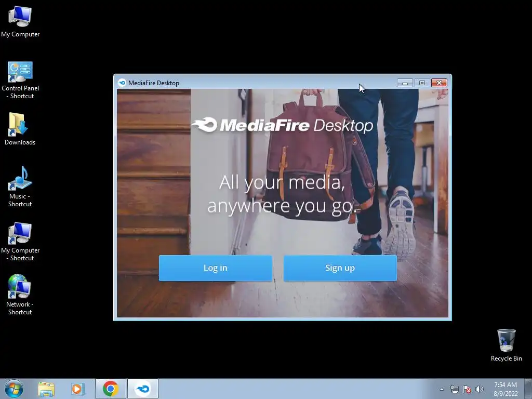
Task: Show hidden system tray icons arrow
Action: (x=442, y=389)
